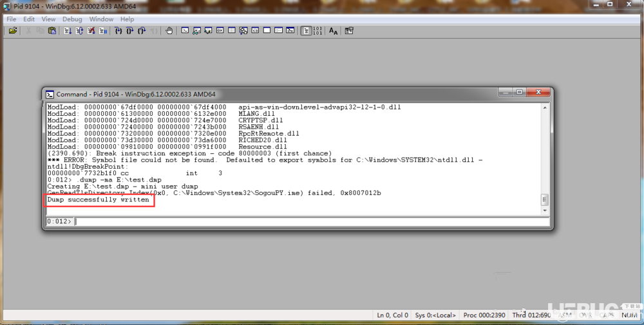Image resolution: width=644 pixels, height=325 pixels.
Task: Click the NUM status bar indicator
Action: 629,315
